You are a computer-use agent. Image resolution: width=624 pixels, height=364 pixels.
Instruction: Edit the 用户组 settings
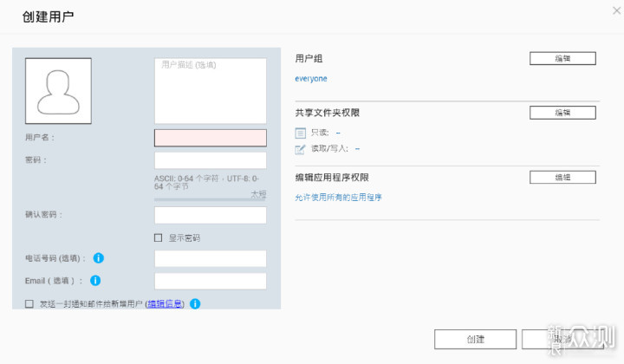[562, 58]
